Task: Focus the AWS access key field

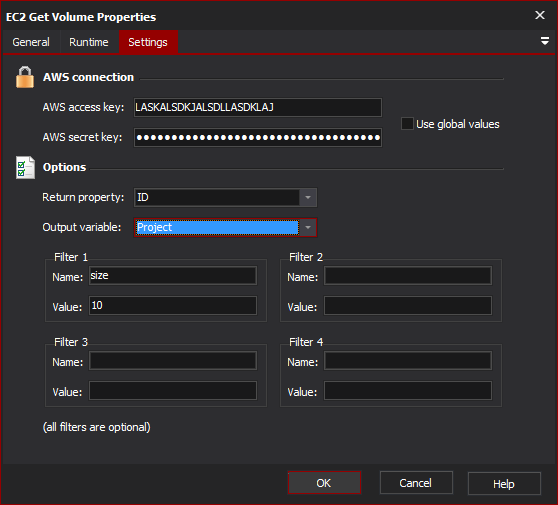Action: point(258,107)
